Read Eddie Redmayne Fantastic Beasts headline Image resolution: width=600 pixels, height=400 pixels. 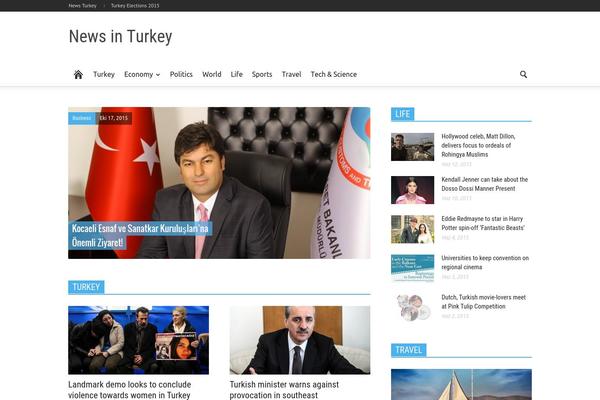tap(483, 223)
